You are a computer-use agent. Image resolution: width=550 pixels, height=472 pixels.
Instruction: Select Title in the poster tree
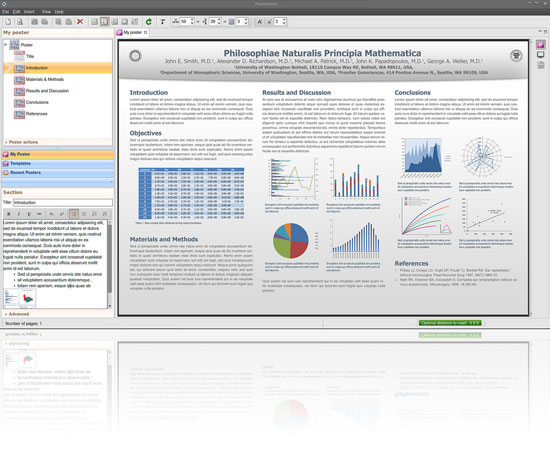pyautogui.click(x=30, y=56)
